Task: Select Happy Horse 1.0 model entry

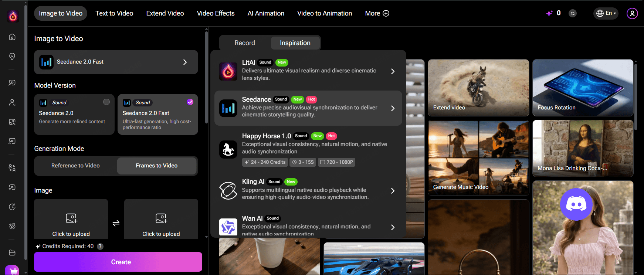Action: (x=308, y=149)
